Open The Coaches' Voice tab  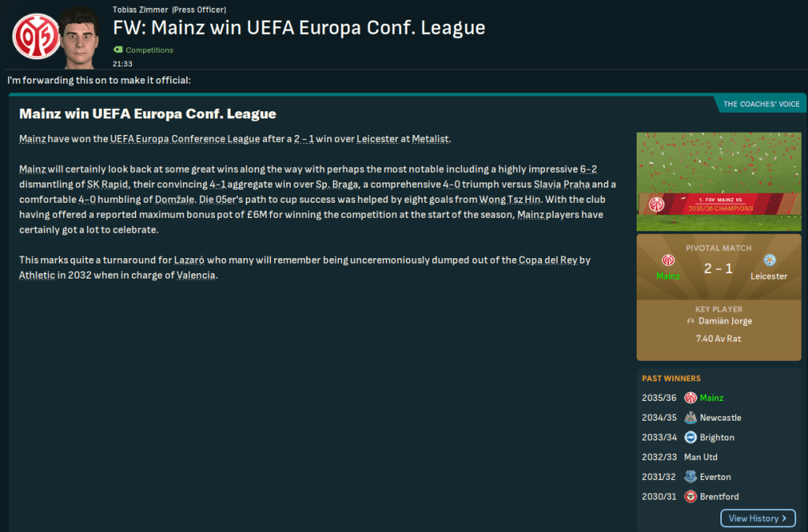761,104
